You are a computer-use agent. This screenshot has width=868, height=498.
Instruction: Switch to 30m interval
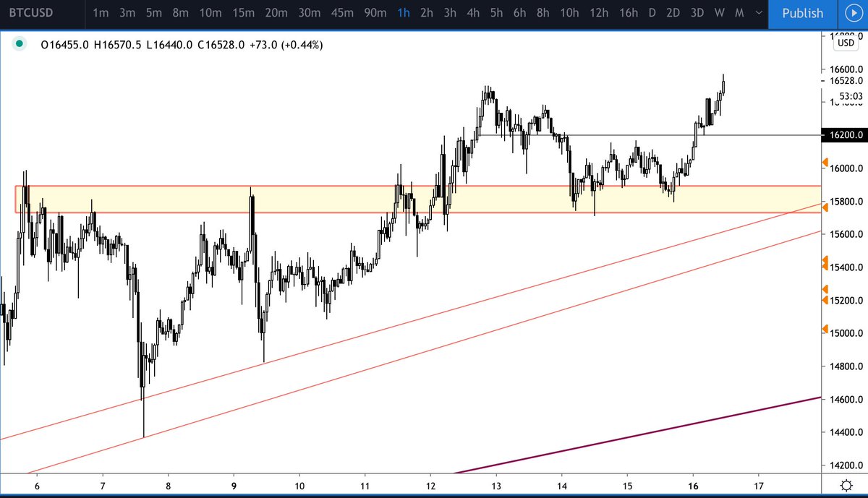tap(310, 13)
